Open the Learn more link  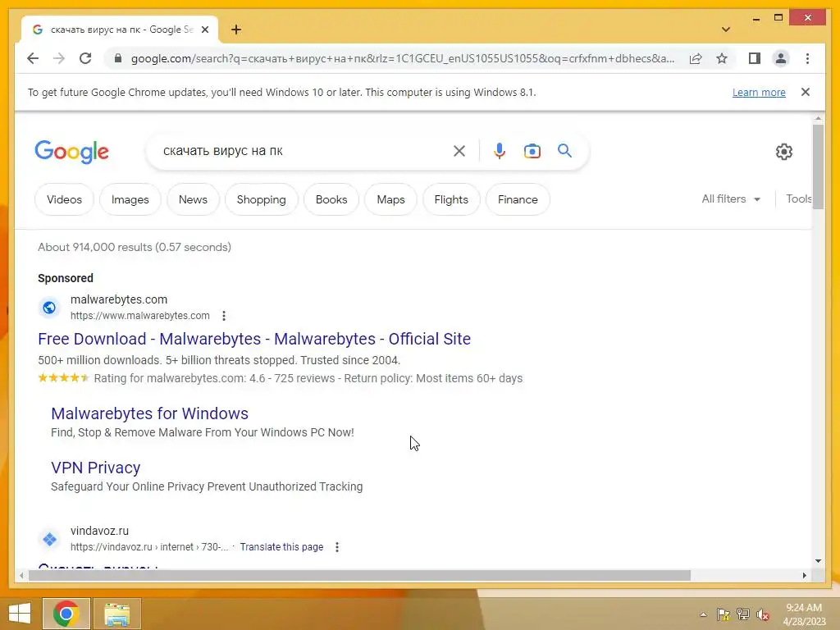click(759, 92)
